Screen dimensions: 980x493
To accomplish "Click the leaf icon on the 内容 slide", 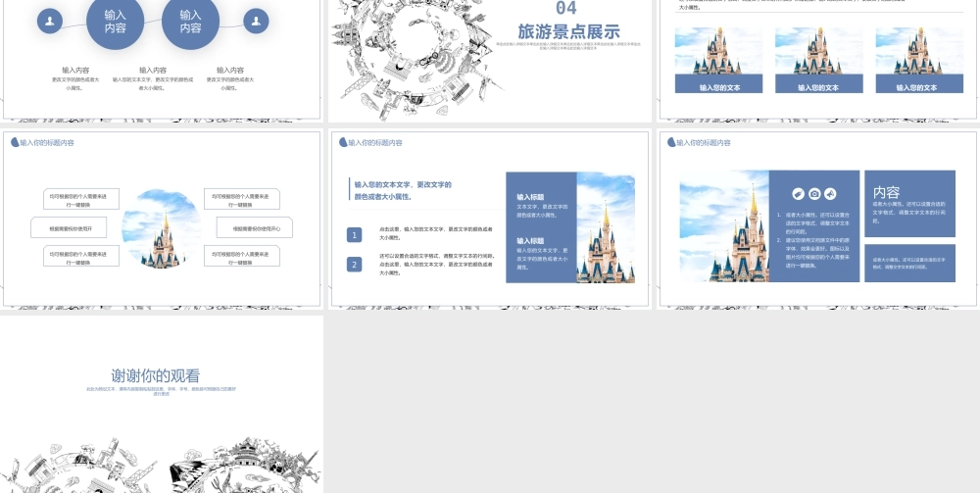I will [x=672, y=142].
